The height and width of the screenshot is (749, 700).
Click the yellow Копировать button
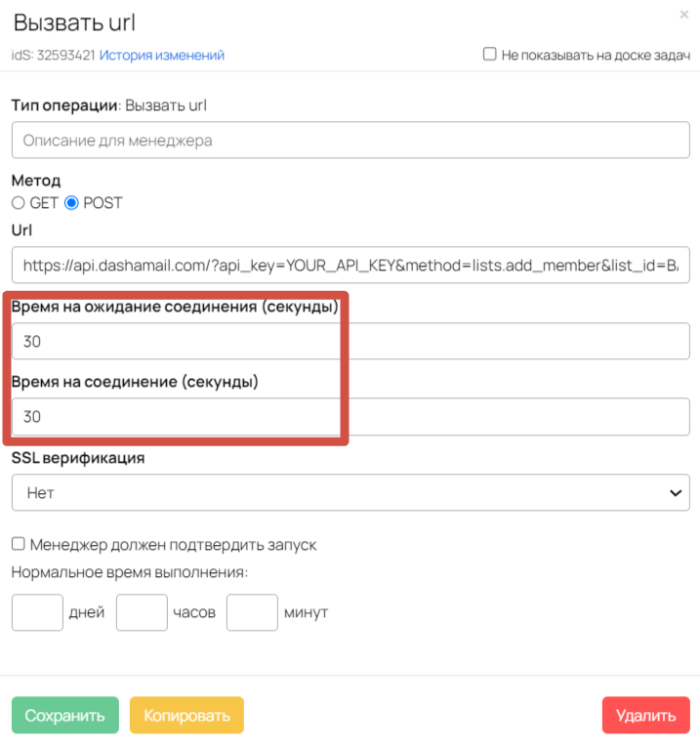[x=186, y=715]
